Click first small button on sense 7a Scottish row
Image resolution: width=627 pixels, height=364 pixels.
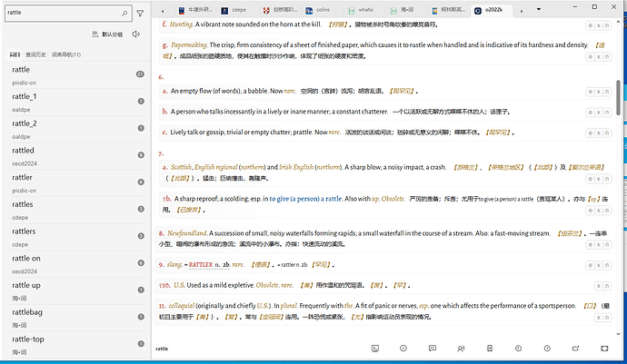click(591, 179)
